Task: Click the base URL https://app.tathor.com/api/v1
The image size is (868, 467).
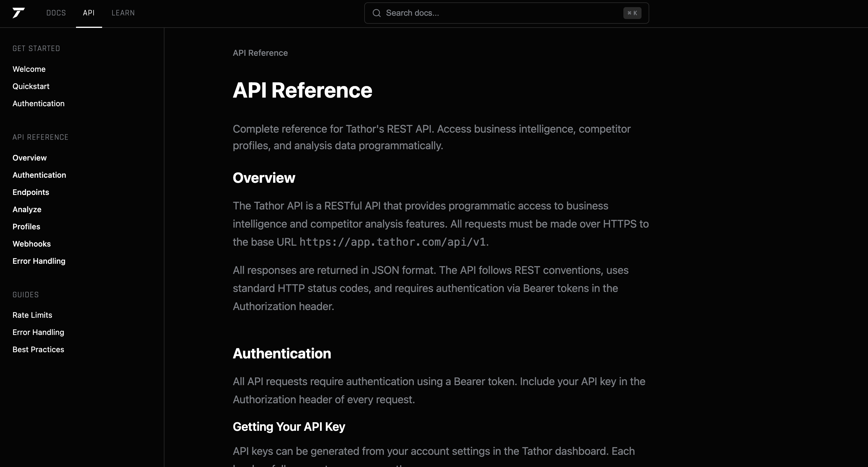Action: pyautogui.click(x=392, y=242)
